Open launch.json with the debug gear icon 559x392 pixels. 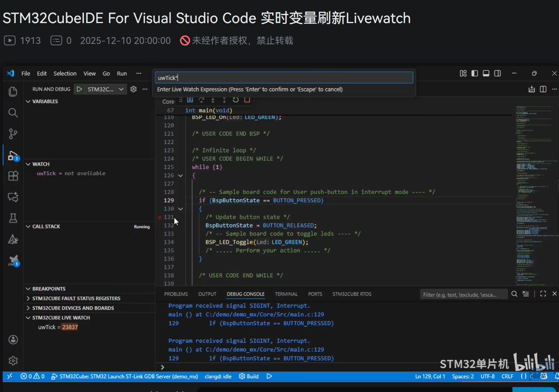click(133, 89)
